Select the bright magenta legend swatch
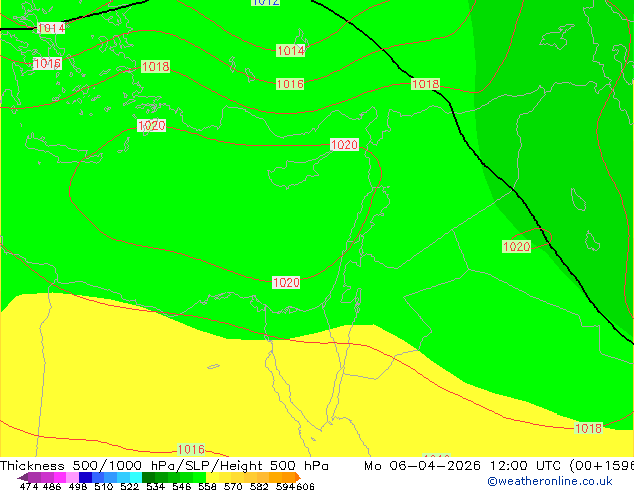634x490 pixels. tap(60, 477)
